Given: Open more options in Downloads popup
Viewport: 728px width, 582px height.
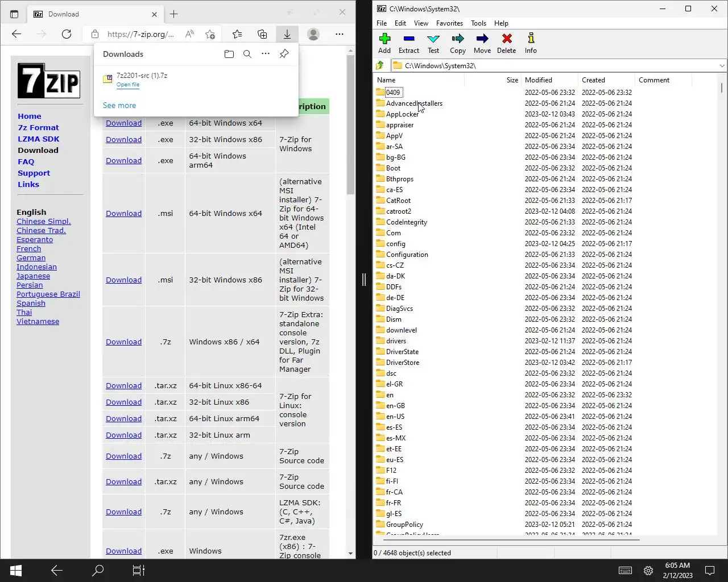Looking at the screenshot, I should (266, 54).
